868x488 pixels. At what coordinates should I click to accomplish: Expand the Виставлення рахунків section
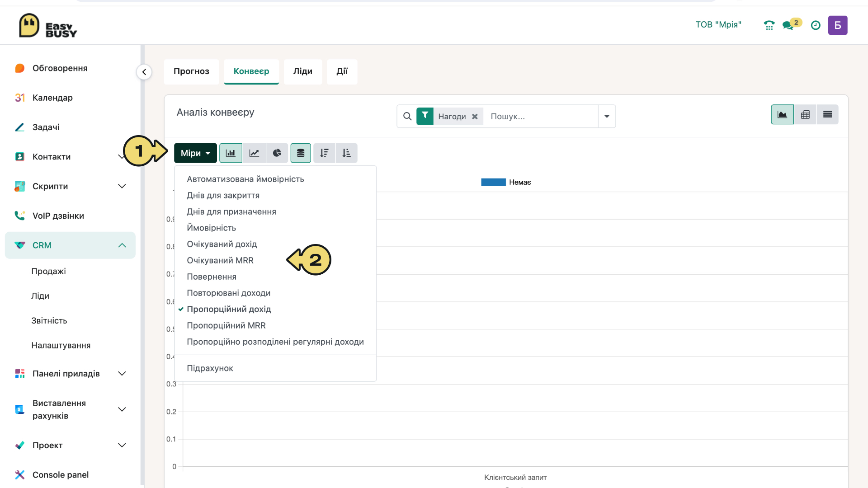point(122,409)
